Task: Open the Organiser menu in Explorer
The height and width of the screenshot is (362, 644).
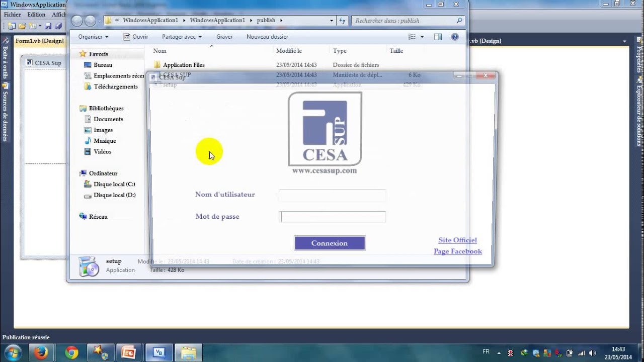Action: (x=93, y=37)
